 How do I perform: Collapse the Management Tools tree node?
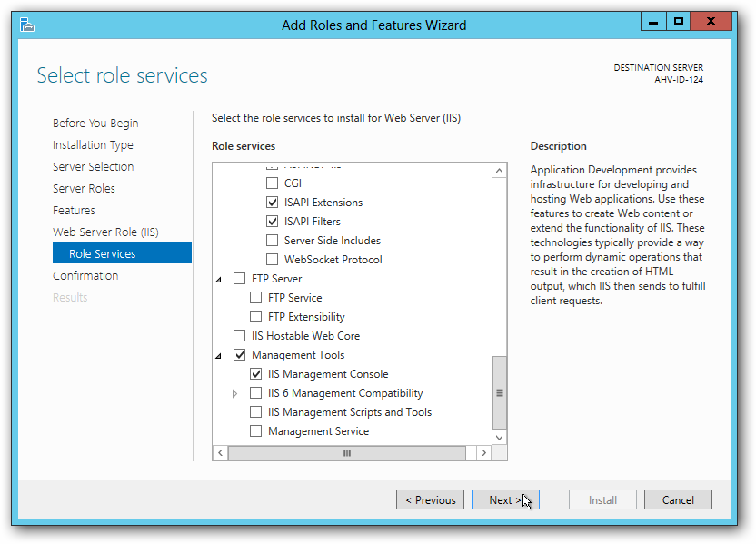(x=218, y=356)
